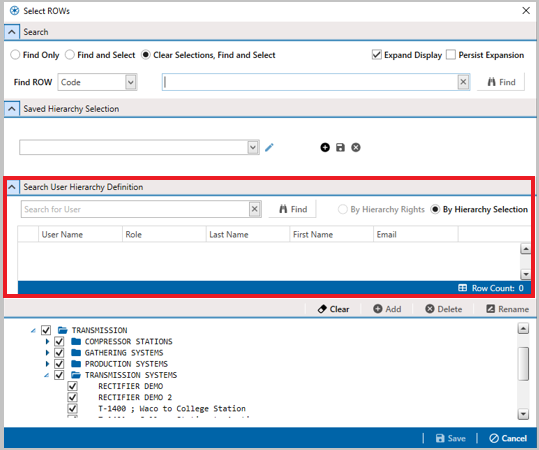Uncheck the RECTIFIER DEMO 2 checkbox

coord(72,397)
